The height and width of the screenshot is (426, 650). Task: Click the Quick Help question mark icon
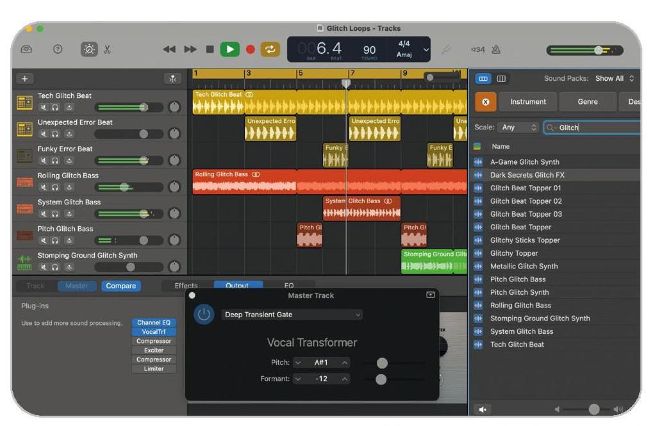coord(57,49)
